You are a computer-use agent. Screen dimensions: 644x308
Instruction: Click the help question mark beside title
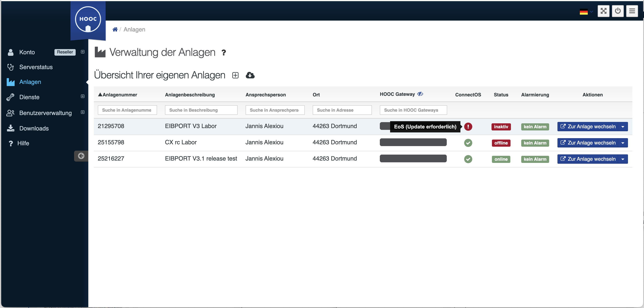(224, 53)
